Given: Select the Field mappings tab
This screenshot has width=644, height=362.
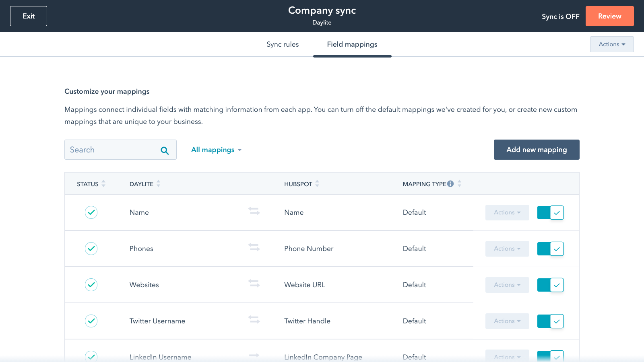Looking at the screenshot, I should pos(352,44).
